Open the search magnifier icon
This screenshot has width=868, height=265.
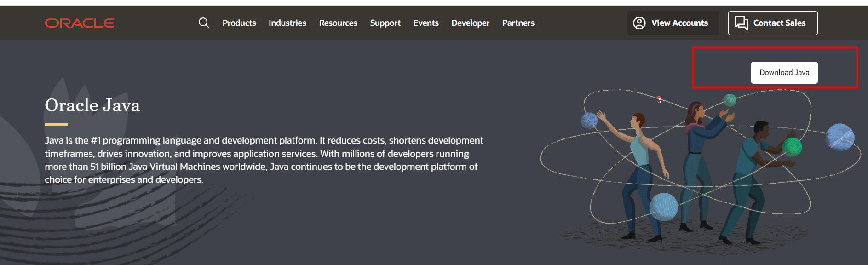point(204,23)
